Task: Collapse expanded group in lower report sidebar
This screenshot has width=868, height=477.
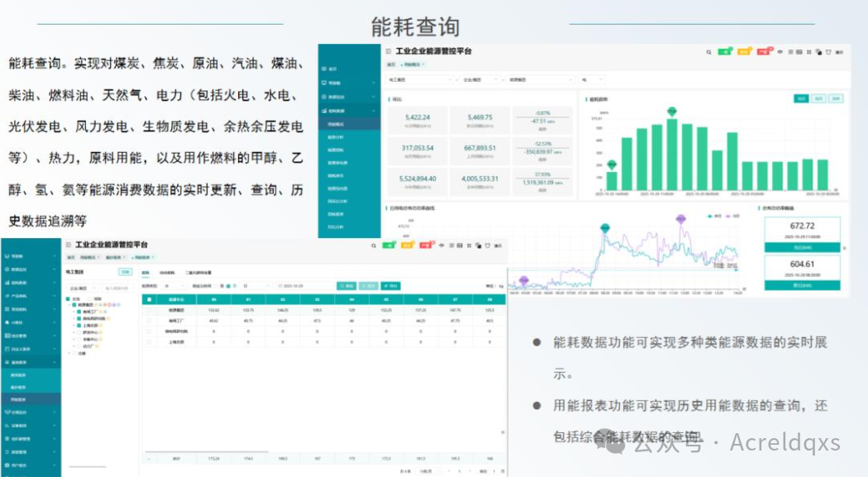Action: point(31,362)
